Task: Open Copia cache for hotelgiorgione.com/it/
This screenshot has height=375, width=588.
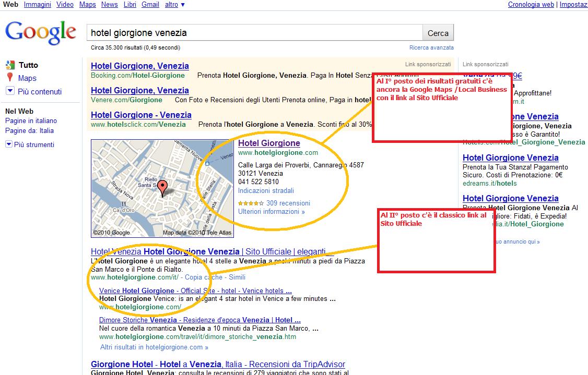Action: coord(204,277)
